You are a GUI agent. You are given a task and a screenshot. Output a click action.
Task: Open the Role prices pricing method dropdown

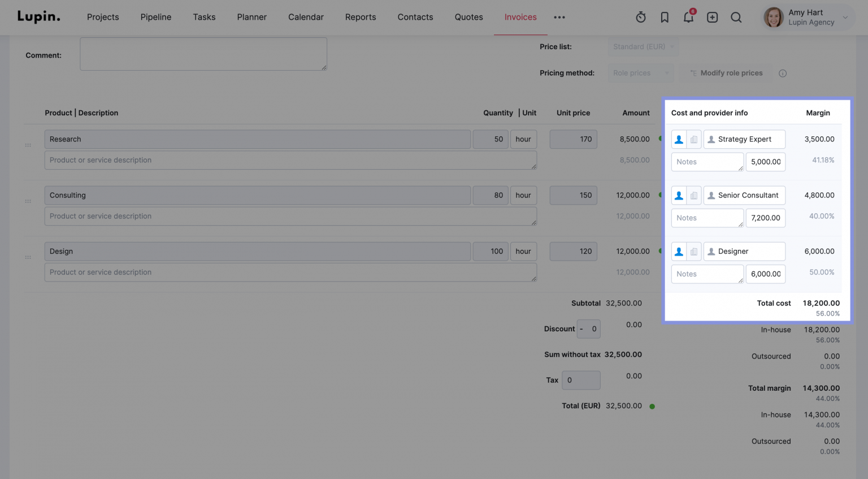pyautogui.click(x=641, y=73)
